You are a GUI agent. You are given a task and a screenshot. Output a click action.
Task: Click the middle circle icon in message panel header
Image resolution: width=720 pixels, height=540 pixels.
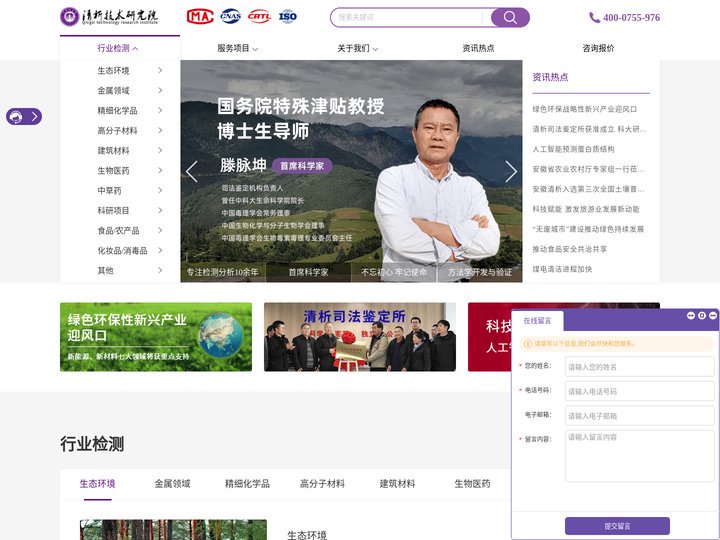(x=702, y=315)
